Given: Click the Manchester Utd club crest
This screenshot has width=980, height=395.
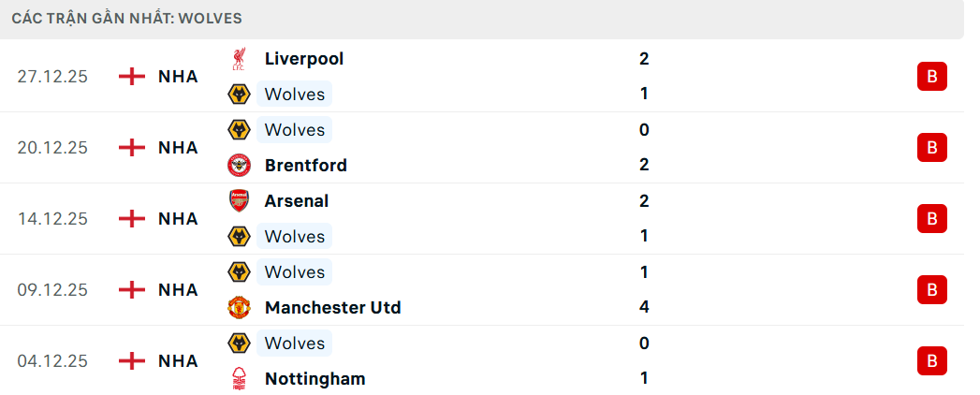Looking at the screenshot, I should (240, 308).
